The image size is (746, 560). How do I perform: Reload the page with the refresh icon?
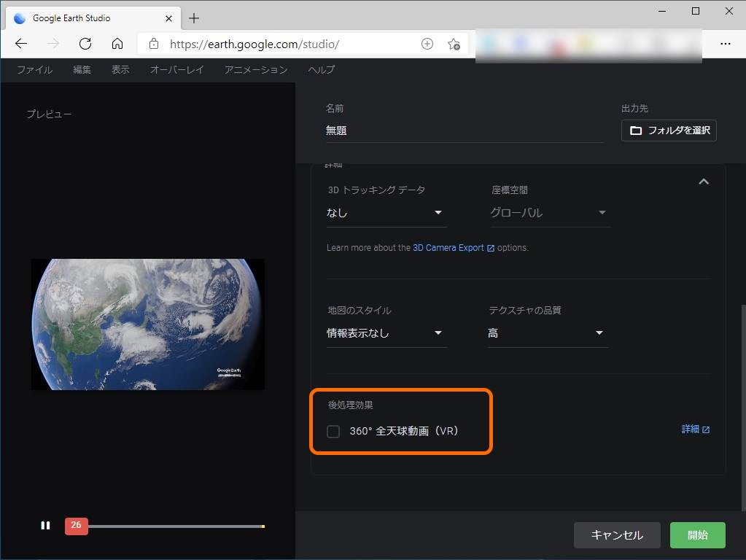tap(85, 44)
